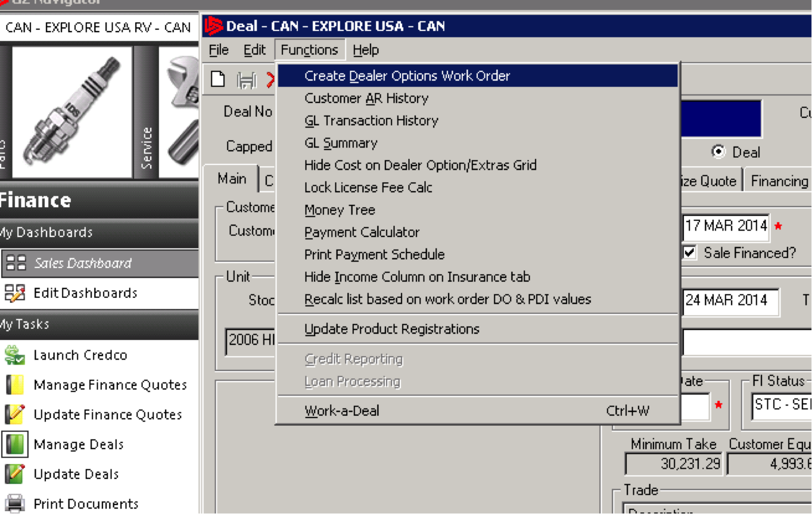Click the Customer Equity value field

[x=770, y=464]
